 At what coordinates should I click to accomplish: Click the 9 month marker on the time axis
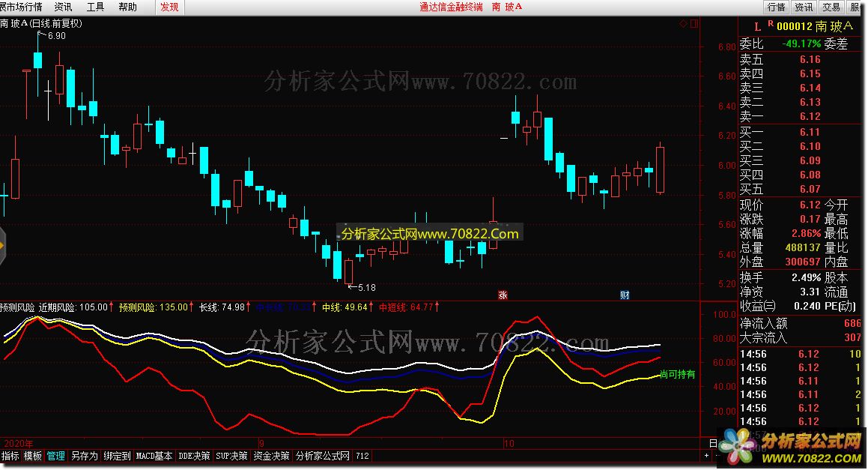click(x=262, y=444)
